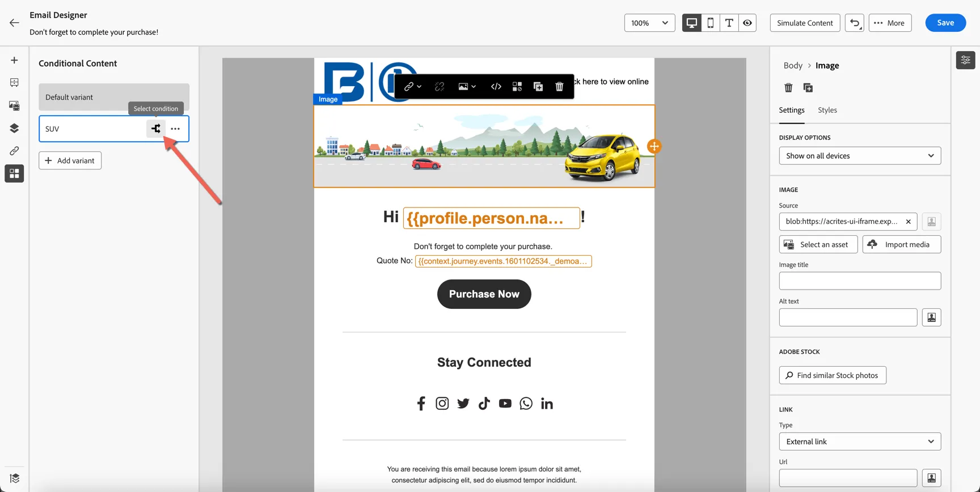Delete the image from right panel trash icon
This screenshot has width=980, height=492.
point(788,88)
